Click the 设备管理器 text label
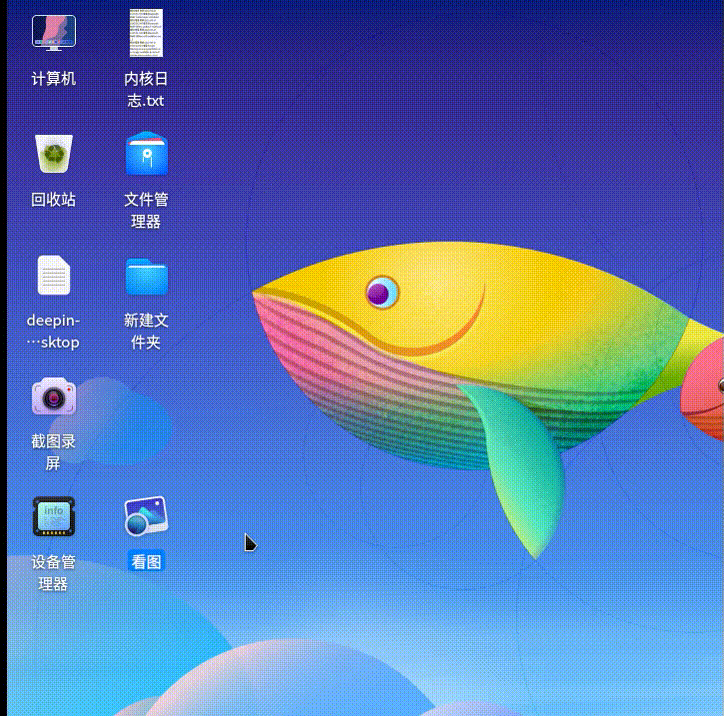The width and height of the screenshot is (724, 716). pos(54,573)
